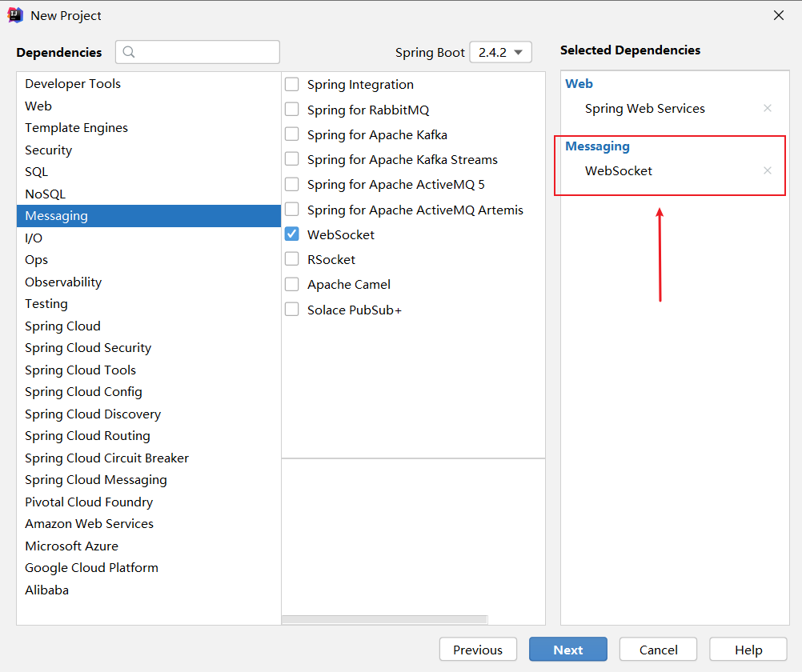Open the I/O category
Image resolution: width=802 pixels, height=672 pixels.
148,238
